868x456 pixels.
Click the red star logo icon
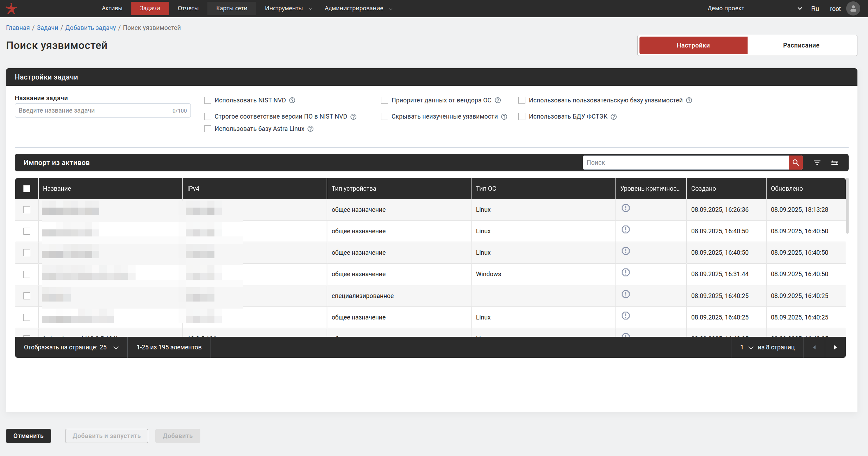tap(11, 8)
